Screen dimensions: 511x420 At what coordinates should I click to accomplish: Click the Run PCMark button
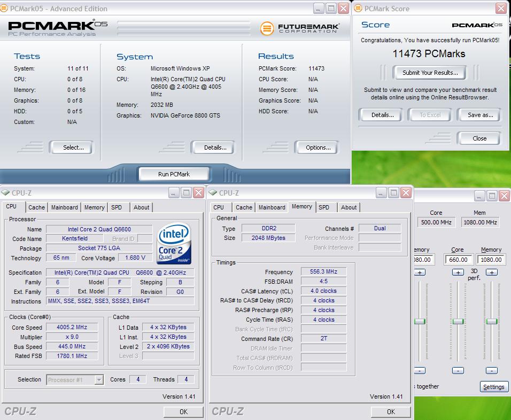[x=174, y=174]
